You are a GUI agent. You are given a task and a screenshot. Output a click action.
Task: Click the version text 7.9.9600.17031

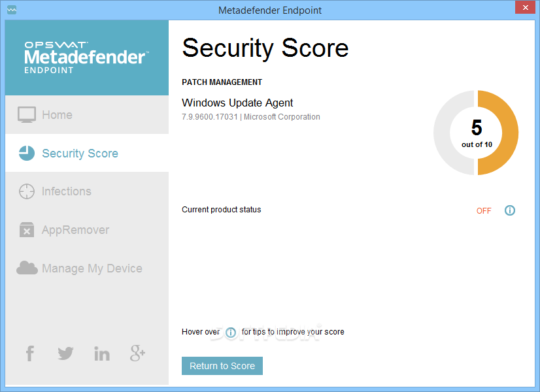coord(210,117)
